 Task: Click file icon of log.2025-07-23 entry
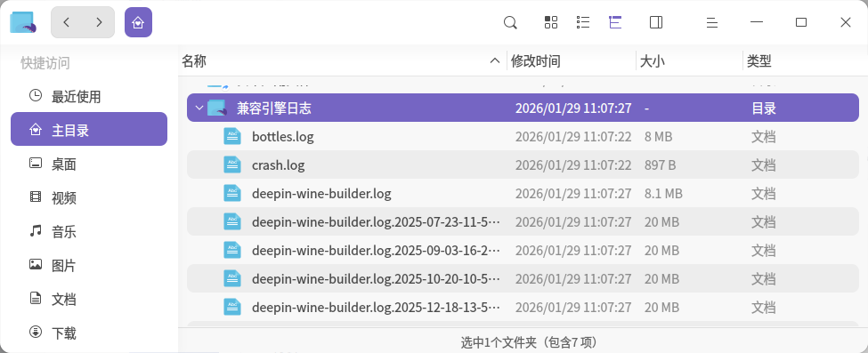(x=232, y=221)
